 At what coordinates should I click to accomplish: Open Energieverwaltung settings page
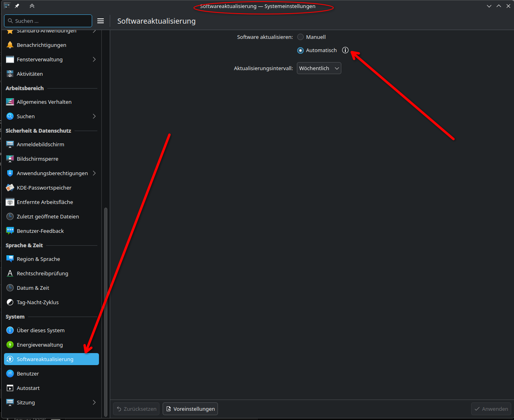pos(51,345)
